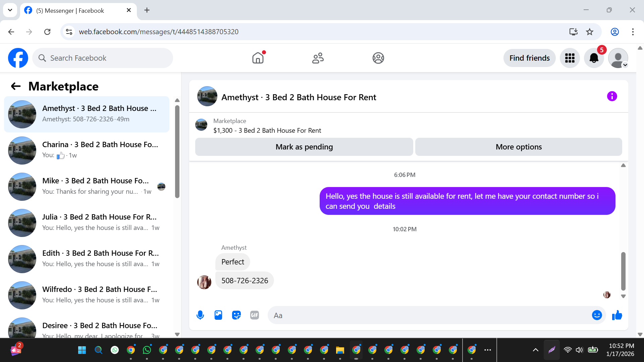Image resolution: width=644 pixels, height=362 pixels.
Task: Go back from the Marketplace chat list
Action: [16, 86]
